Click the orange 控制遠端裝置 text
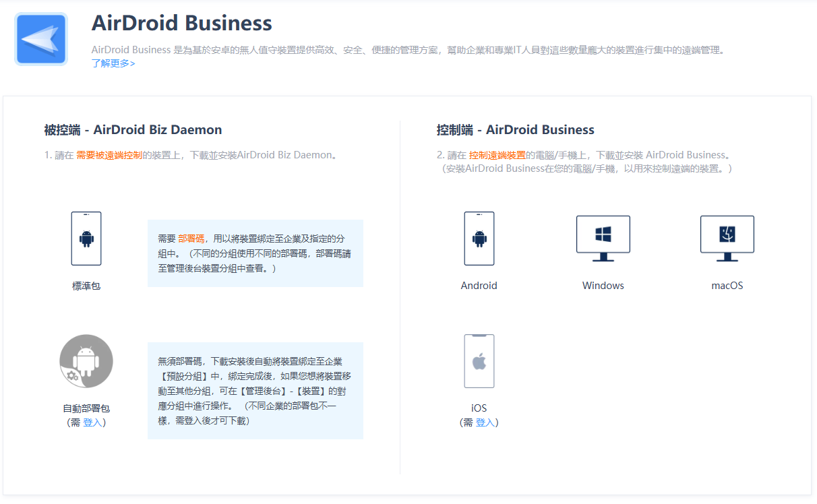Image resolution: width=817 pixels, height=504 pixels. click(x=497, y=155)
